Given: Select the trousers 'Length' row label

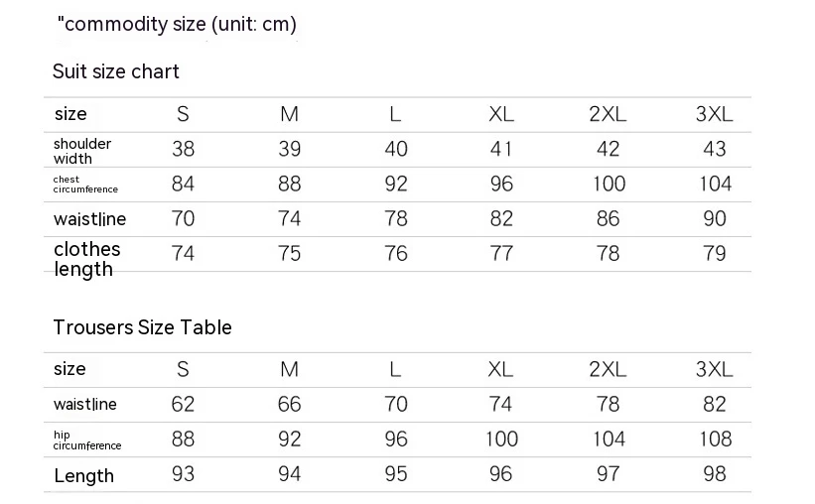Looking at the screenshot, I should tap(84, 476).
